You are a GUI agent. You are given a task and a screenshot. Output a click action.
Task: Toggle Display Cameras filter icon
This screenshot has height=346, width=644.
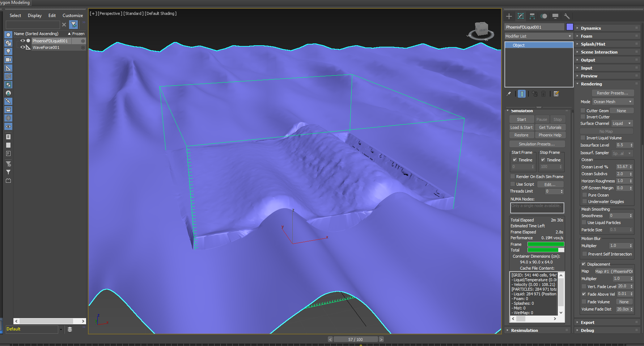pos(8,60)
